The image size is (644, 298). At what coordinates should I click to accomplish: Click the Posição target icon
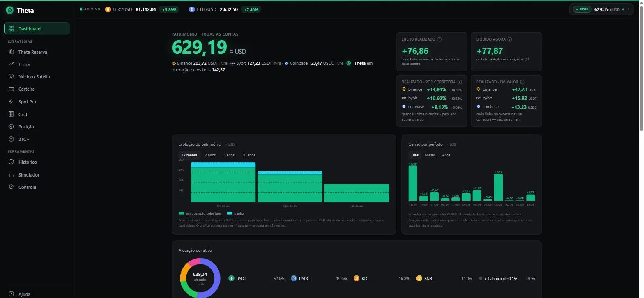click(x=11, y=127)
